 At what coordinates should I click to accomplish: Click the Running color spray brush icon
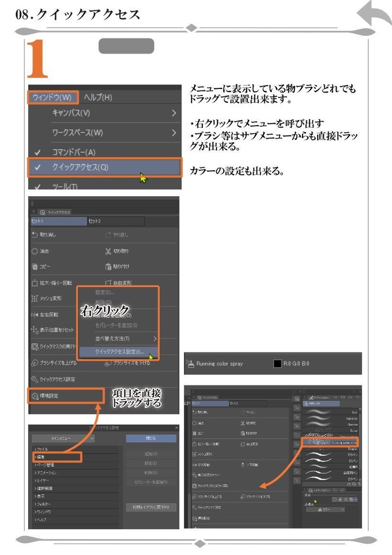pos(190,363)
